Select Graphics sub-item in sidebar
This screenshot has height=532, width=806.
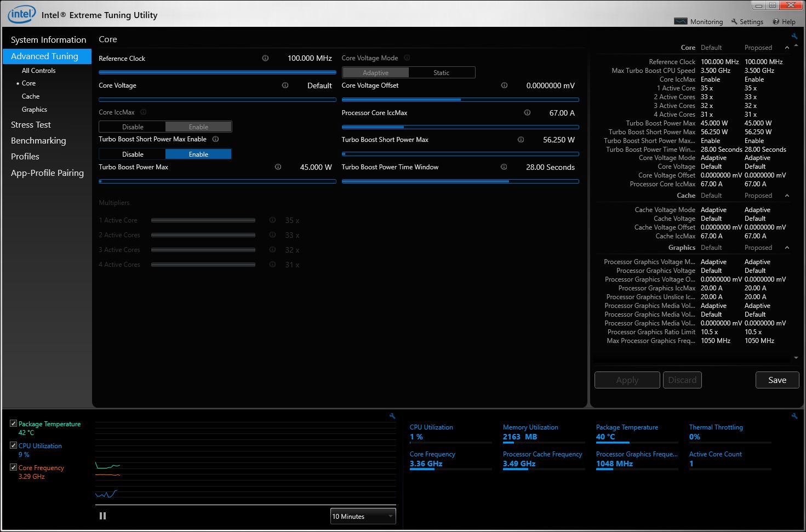coord(35,110)
